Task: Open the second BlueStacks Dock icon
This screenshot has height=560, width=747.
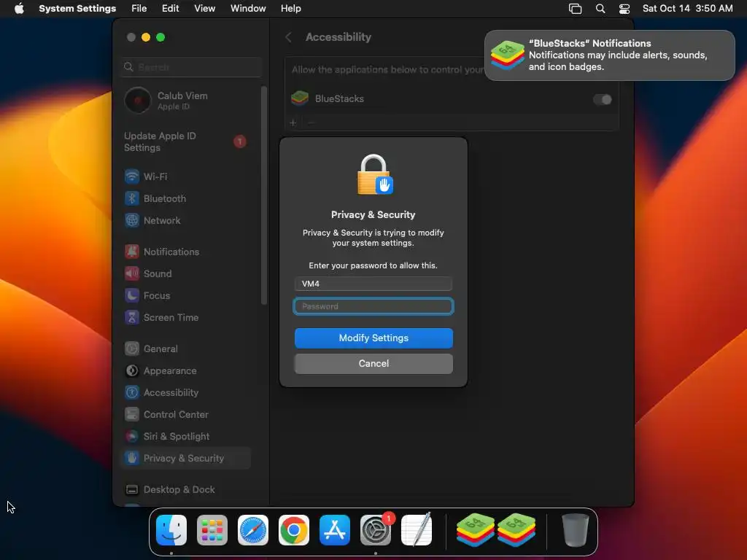Action: (x=516, y=529)
